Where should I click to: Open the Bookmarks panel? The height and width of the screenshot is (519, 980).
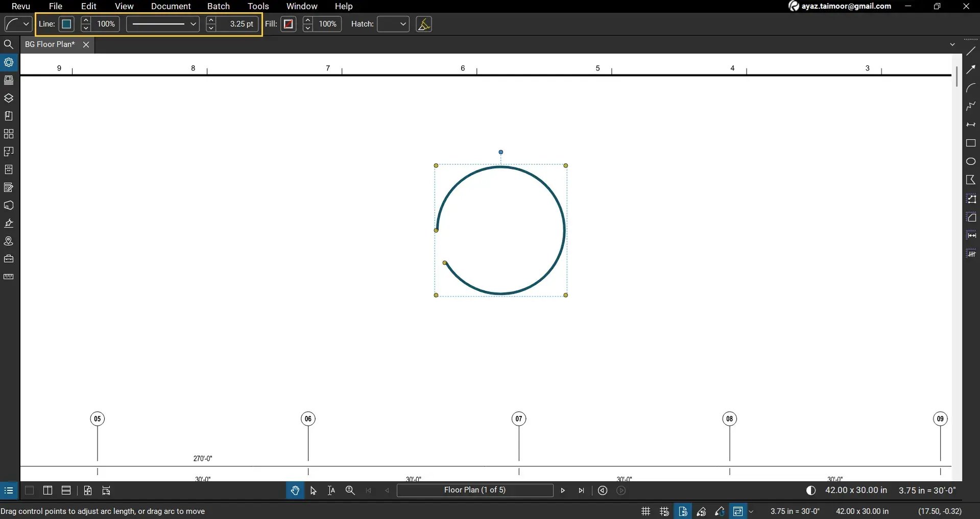point(9,116)
